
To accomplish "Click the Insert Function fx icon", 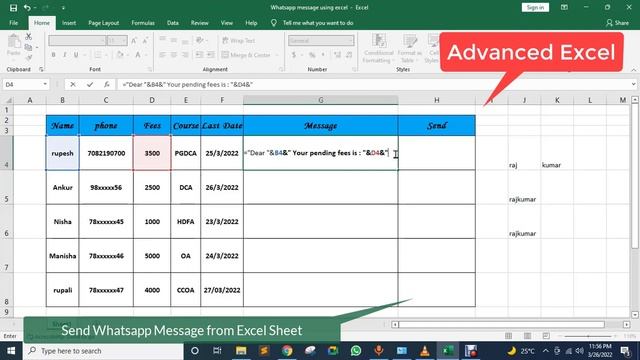I will (107, 84).
